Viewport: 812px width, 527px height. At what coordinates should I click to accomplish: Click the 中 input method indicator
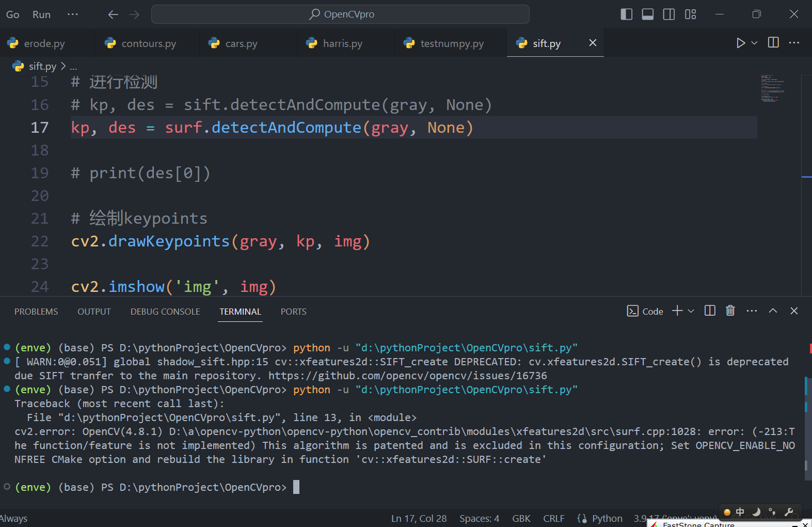point(740,512)
